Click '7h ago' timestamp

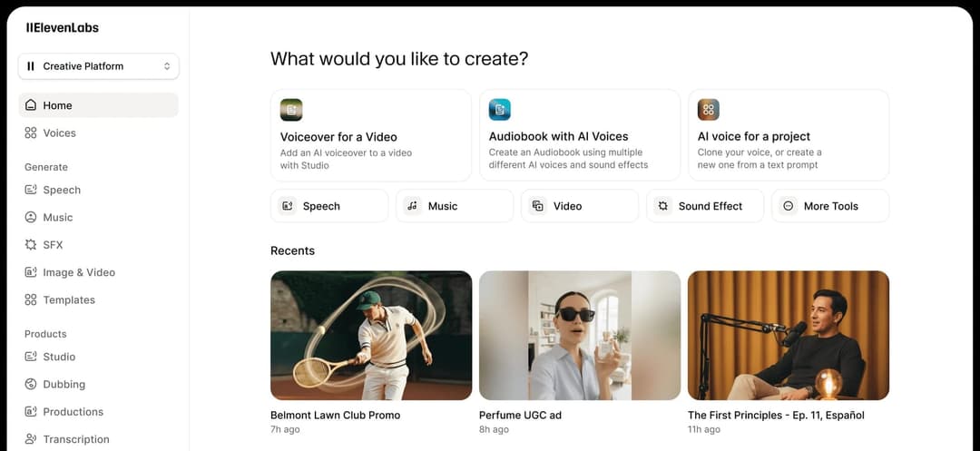pyautogui.click(x=285, y=429)
